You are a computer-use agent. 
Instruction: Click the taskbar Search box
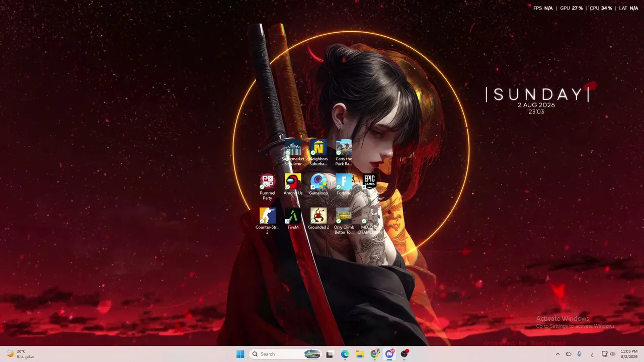pyautogui.click(x=285, y=354)
